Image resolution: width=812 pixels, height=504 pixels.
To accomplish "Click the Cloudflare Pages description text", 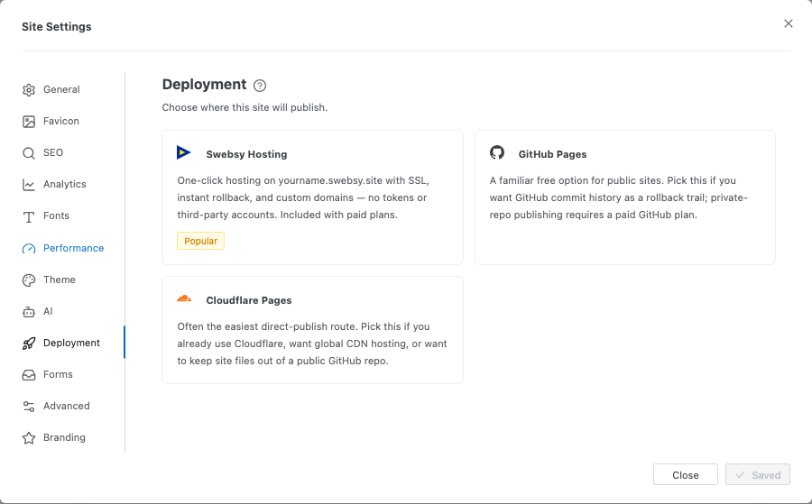I will [312, 344].
